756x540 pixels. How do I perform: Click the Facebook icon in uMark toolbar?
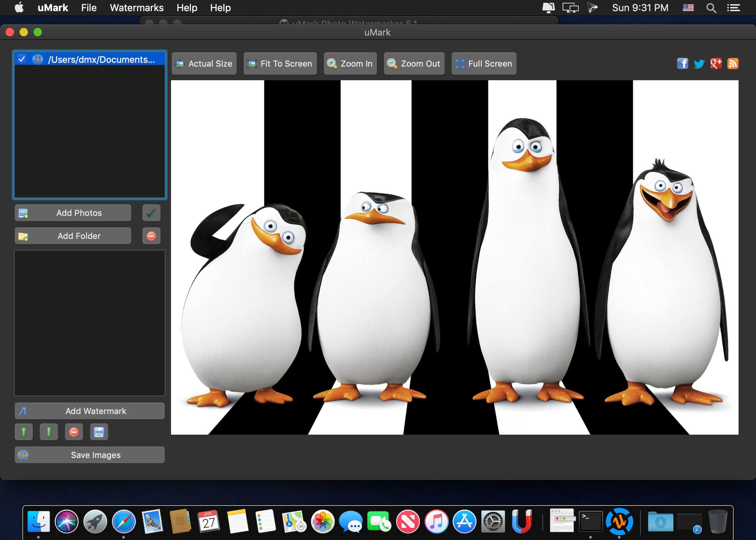click(x=682, y=63)
